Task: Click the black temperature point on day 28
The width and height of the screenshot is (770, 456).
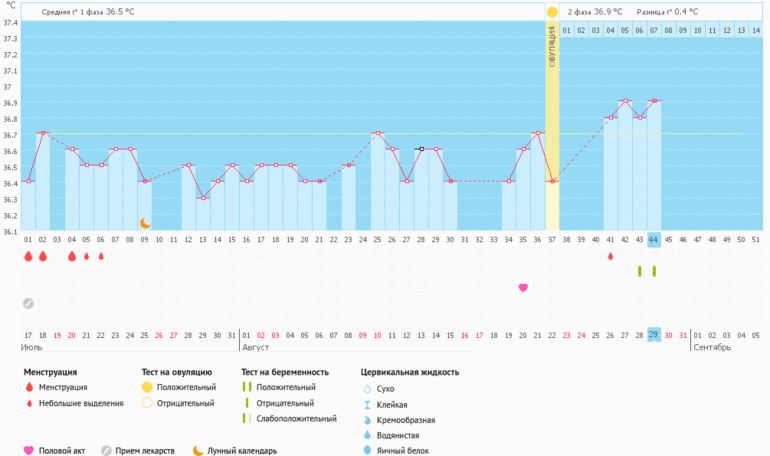Action: tap(421, 149)
